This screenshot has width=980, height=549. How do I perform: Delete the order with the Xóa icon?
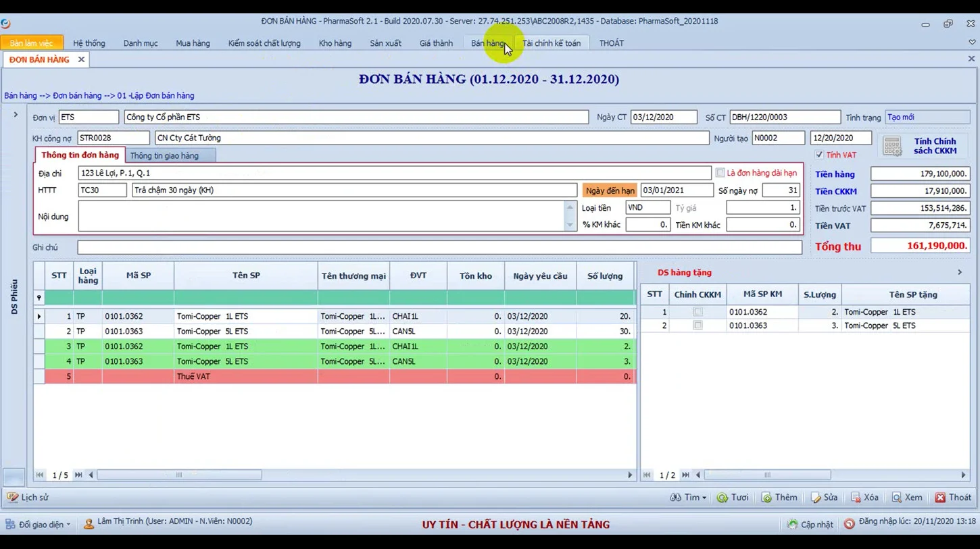point(856,498)
